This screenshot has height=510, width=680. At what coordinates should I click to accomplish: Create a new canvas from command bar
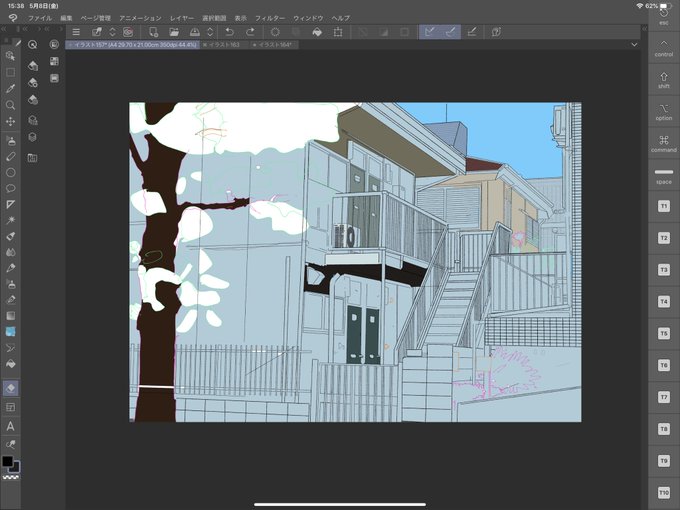[153, 32]
